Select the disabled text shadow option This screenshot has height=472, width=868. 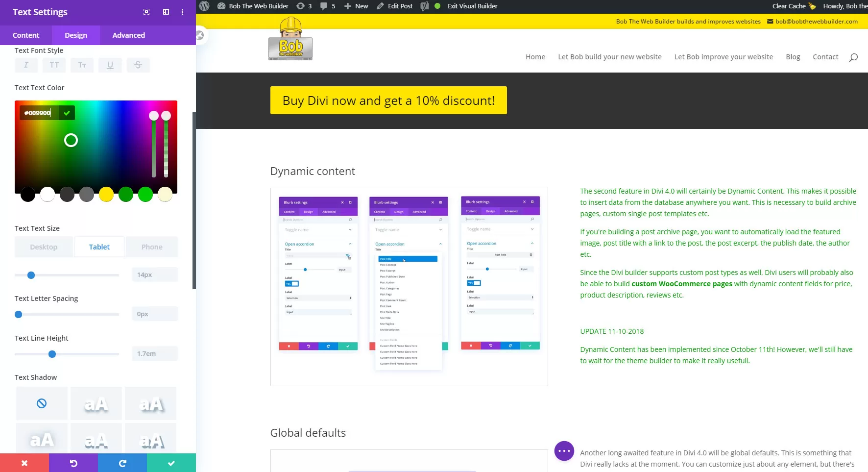click(42, 403)
